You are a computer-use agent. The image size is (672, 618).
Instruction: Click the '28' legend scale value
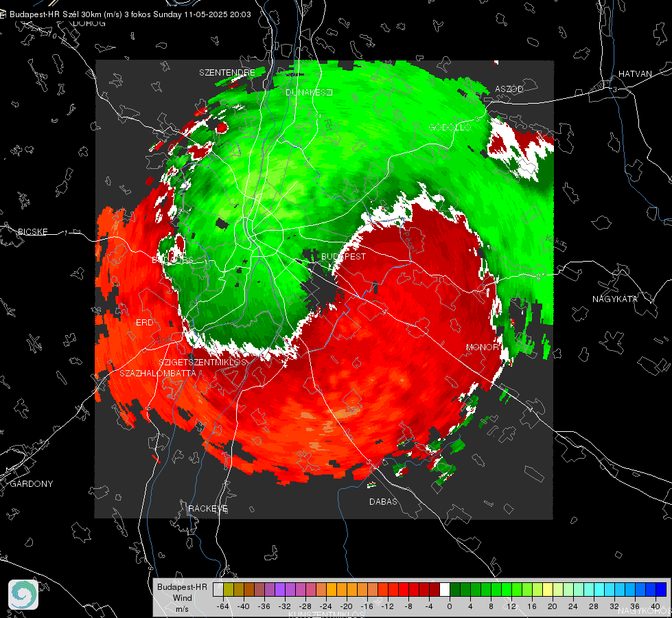click(x=594, y=606)
